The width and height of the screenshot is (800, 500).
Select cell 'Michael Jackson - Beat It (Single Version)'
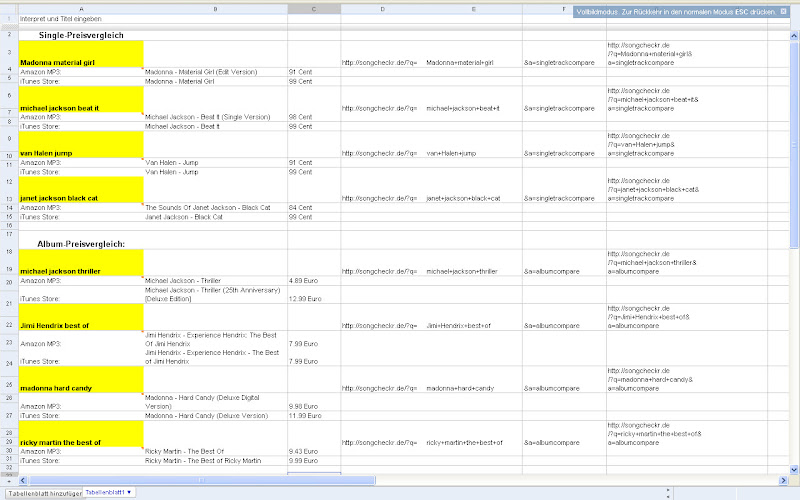pos(215,117)
